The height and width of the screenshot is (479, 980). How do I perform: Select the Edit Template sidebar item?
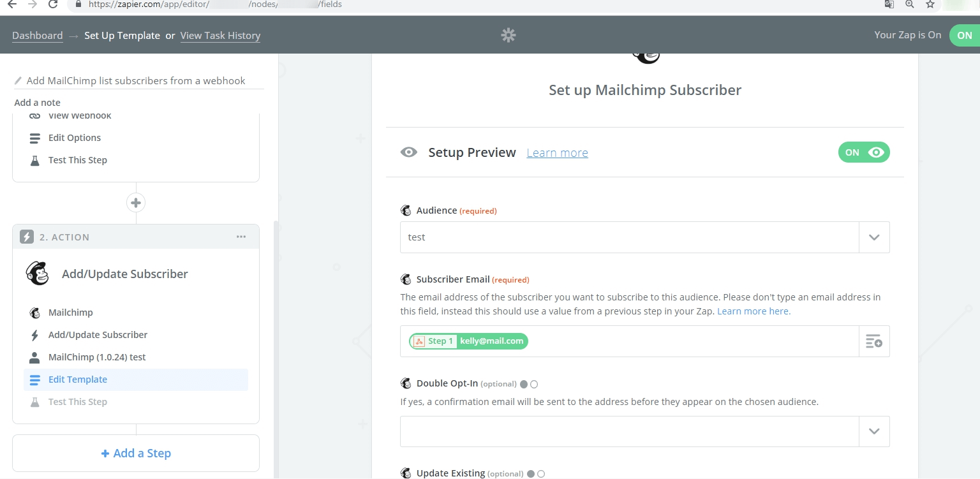[78, 380]
